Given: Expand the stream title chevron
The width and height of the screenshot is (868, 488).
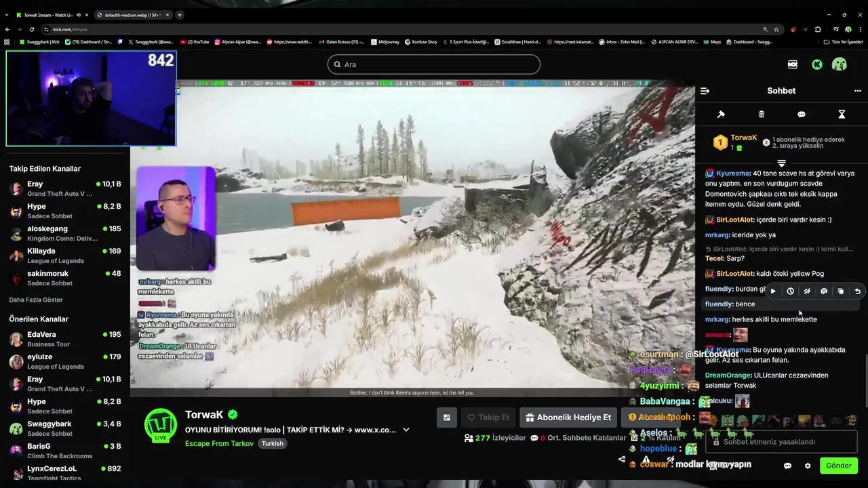Looking at the screenshot, I should pyautogui.click(x=406, y=430).
